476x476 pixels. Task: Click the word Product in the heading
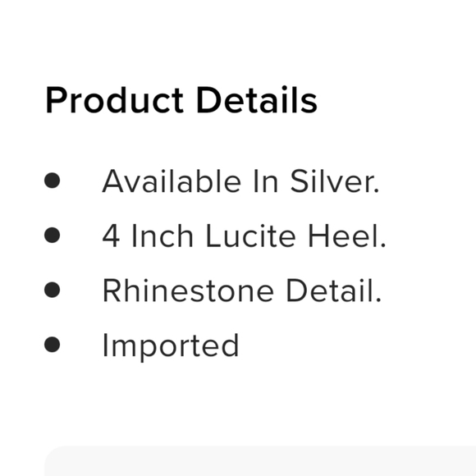[x=114, y=100]
